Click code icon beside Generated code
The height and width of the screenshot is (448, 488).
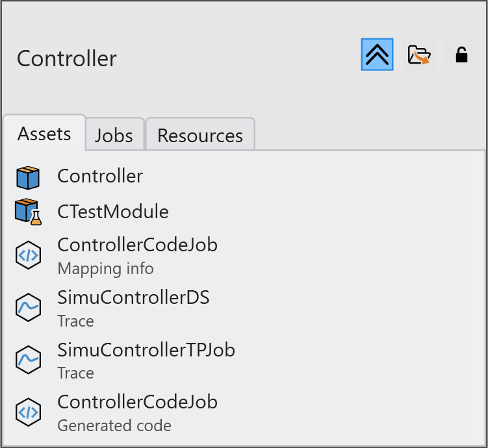(28, 412)
